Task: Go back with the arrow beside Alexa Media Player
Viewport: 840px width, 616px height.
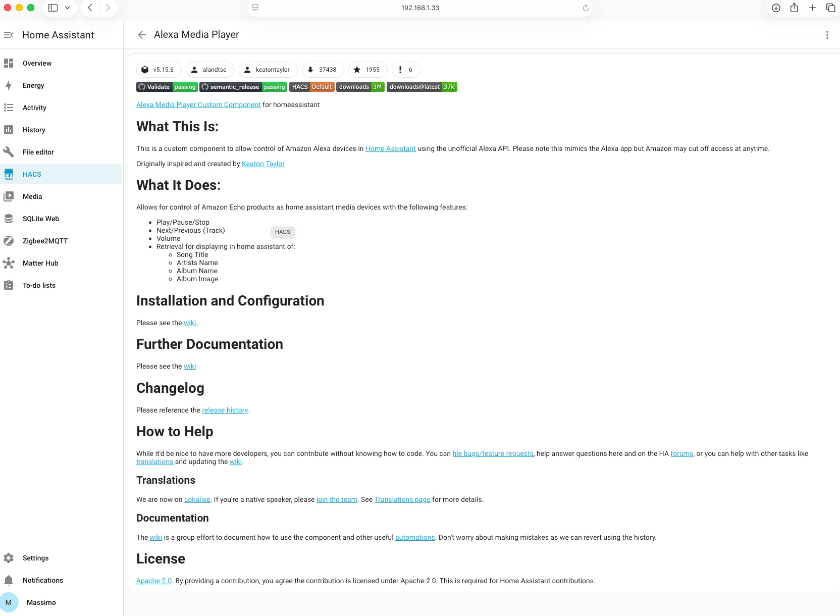Action: point(142,35)
